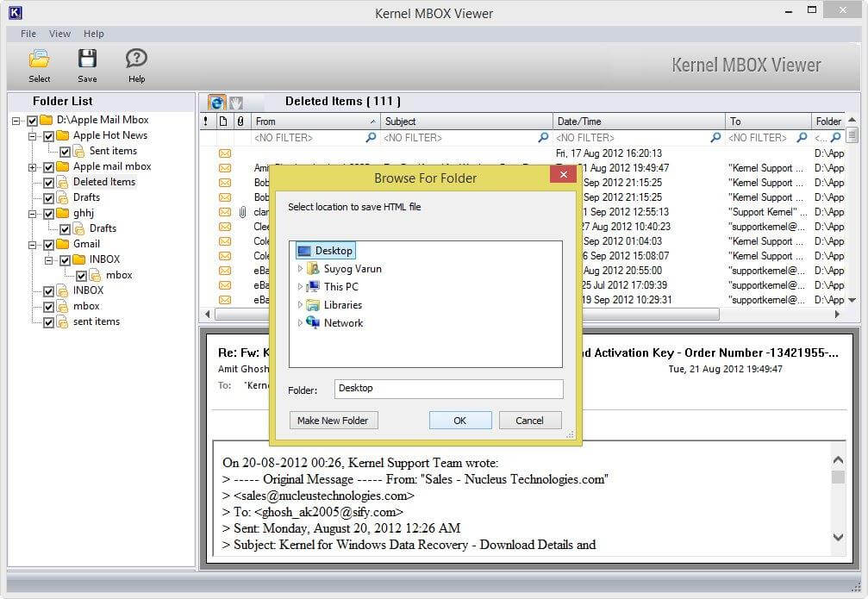Click the HTML view icon above the list
The height and width of the screenshot is (599, 868).
tap(217, 103)
